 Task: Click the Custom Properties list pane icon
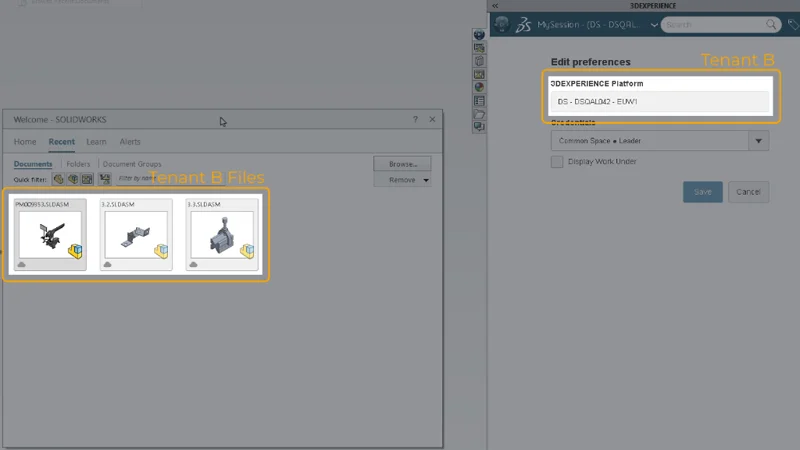point(479,100)
